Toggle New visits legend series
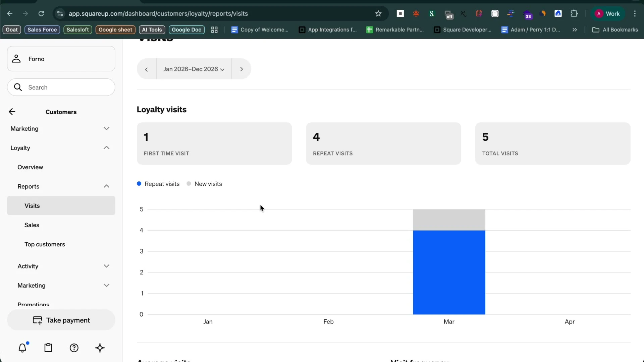The image size is (644, 362). (204, 184)
